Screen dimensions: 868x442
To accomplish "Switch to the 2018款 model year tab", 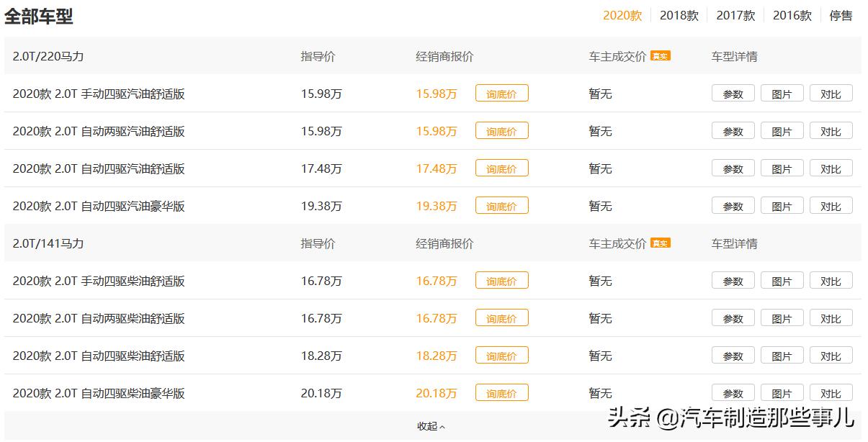I will pos(679,14).
